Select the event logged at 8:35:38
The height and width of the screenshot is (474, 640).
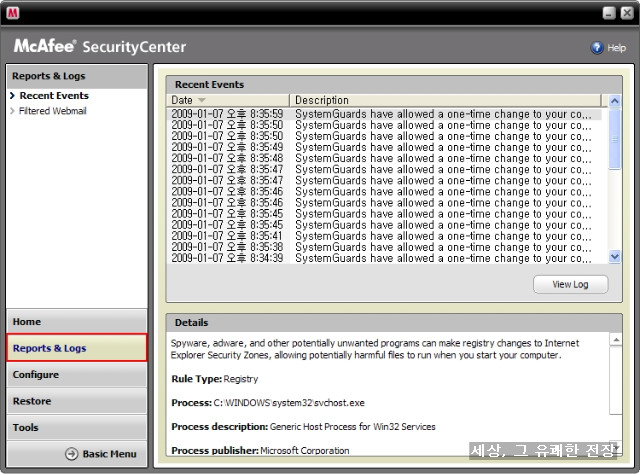(384, 247)
